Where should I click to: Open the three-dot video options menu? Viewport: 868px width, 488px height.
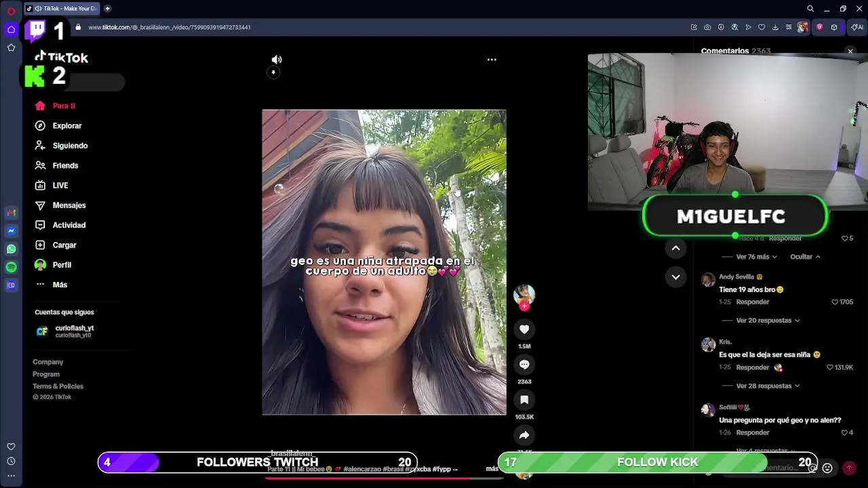[492, 60]
